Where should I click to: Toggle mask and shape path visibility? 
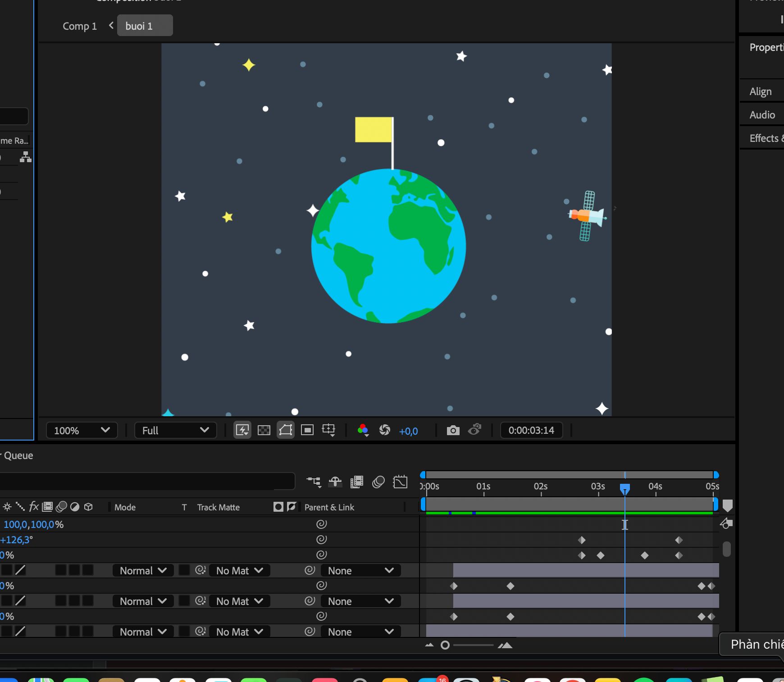(x=286, y=430)
